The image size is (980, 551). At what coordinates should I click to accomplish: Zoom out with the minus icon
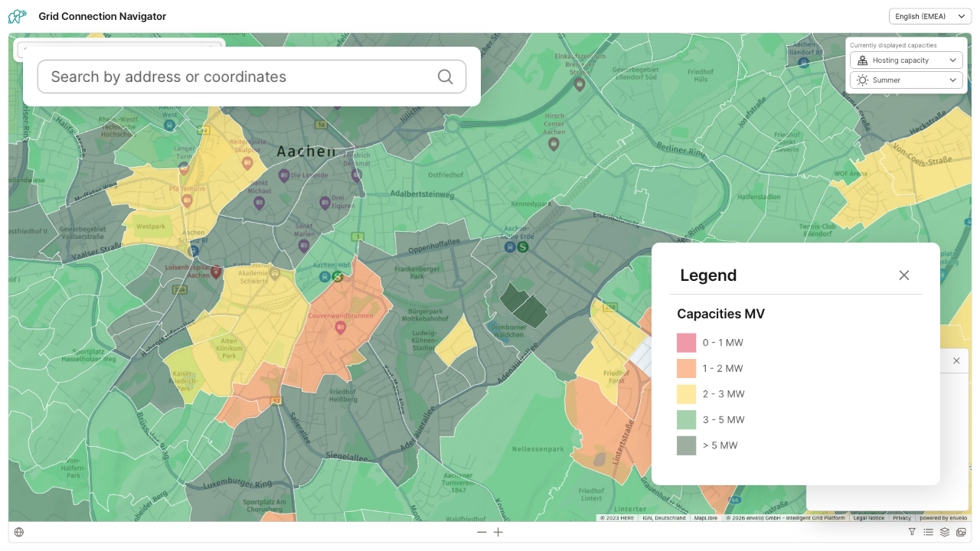pyautogui.click(x=482, y=532)
